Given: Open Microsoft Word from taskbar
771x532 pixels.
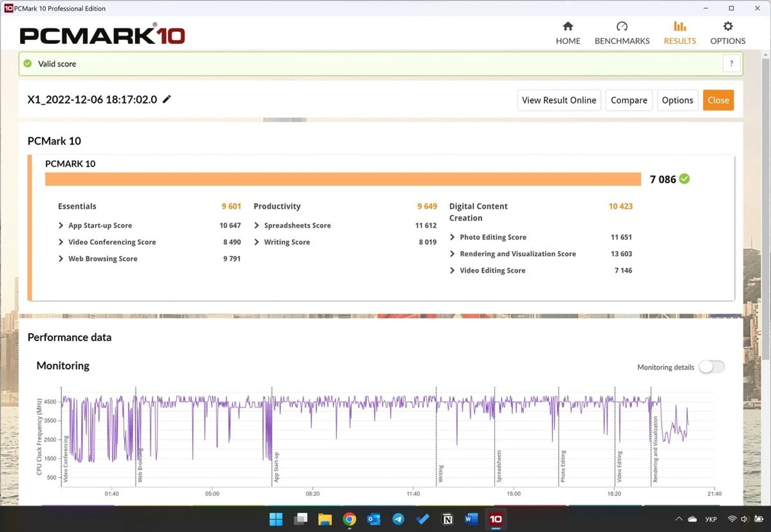Looking at the screenshot, I should tap(471, 519).
